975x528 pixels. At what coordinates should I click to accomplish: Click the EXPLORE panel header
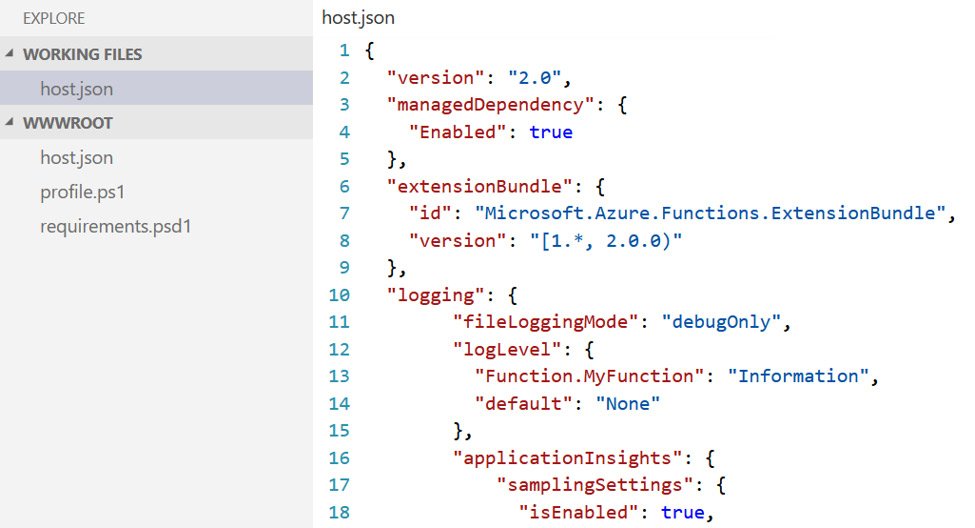[53, 18]
